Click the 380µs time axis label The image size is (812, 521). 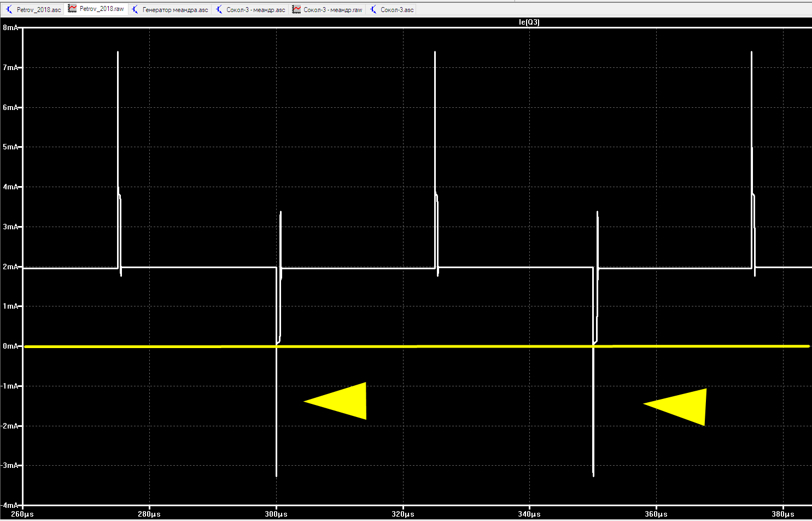(x=783, y=514)
